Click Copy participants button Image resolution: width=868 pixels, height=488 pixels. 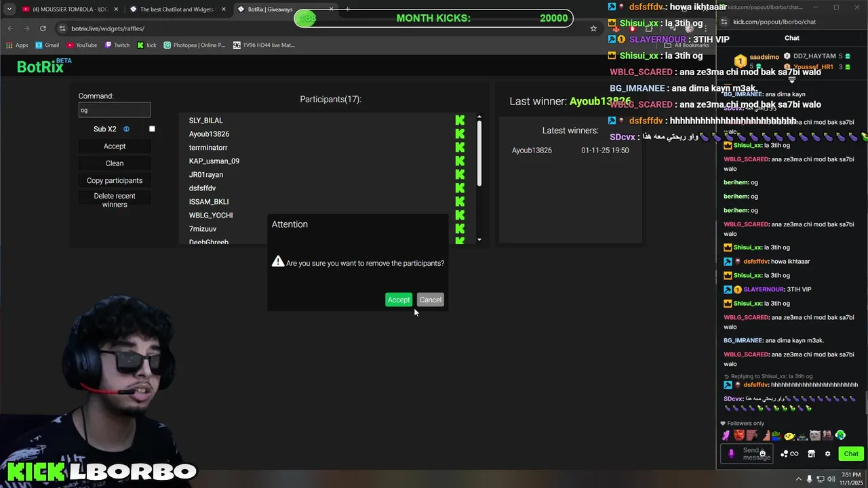[115, 180]
